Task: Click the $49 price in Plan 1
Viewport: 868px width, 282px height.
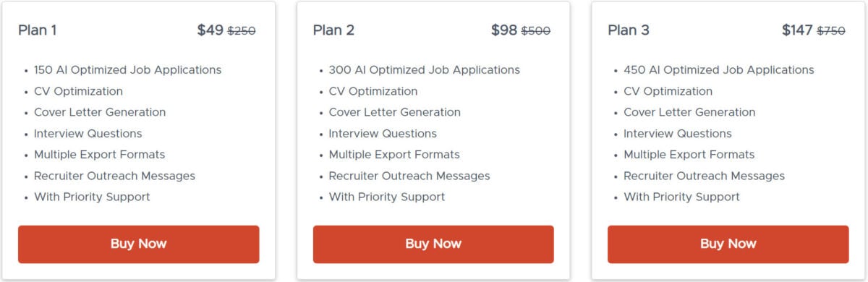Action: click(x=210, y=30)
